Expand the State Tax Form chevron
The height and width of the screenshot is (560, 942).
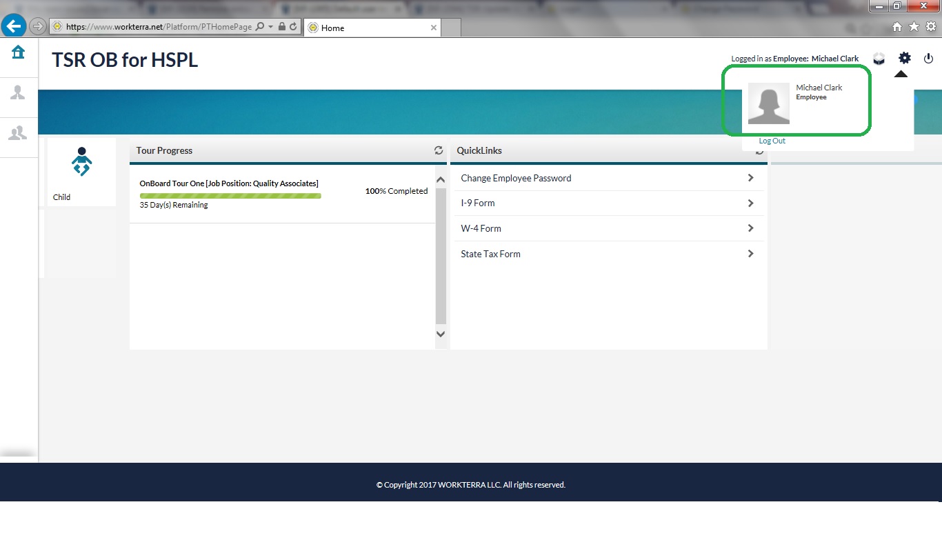click(x=751, y=254)
